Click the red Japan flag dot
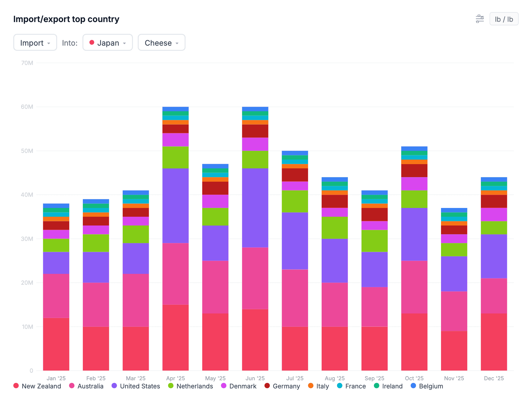 (x=92, y=43)
